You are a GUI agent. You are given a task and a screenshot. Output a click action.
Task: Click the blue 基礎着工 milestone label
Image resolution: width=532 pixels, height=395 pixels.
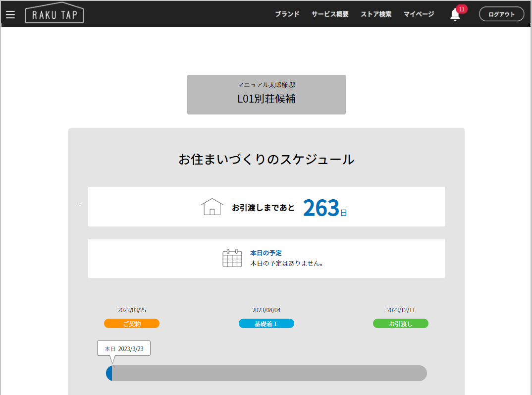pos(266,324)
